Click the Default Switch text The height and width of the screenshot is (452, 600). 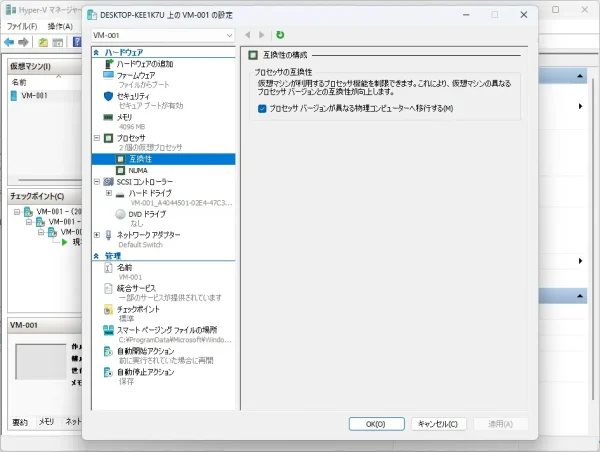[x=140, y=245]
